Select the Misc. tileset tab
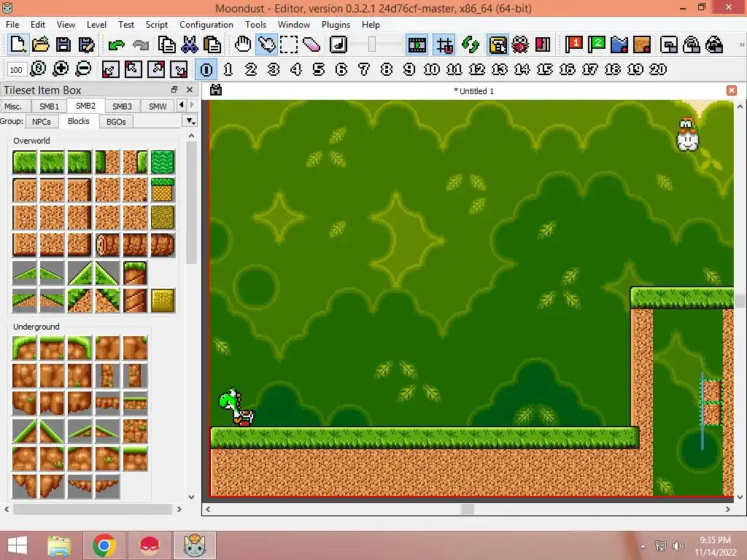Image resolution: width=747 pixels, height=560 pixels. click(x=13, y=106)
